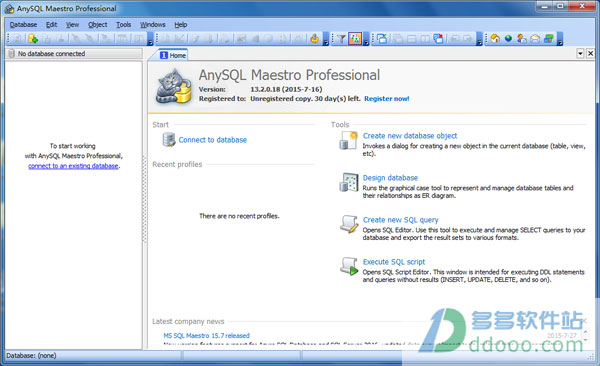The image size is (600, 366).
Task: Select the Home tab
Action: pyautogui.click(x=173, y=55)
